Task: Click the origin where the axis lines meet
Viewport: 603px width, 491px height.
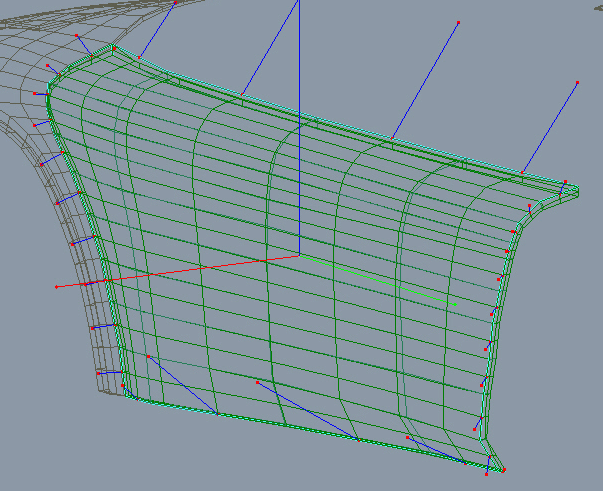Action: click(299, 254)
